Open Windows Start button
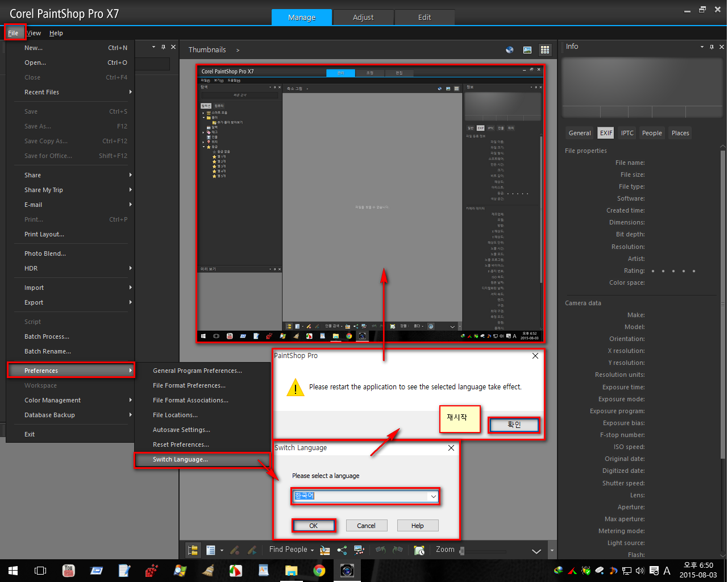This screenshot has height=582, width=728. click(x=13, y=571)
